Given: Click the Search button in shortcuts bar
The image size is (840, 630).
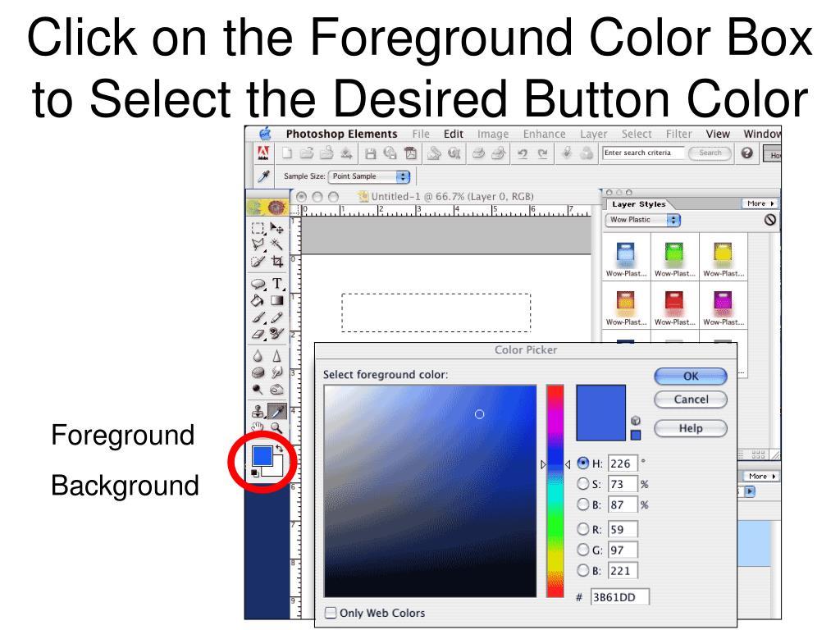Looking at the screenshot, I should coord(710,153).
